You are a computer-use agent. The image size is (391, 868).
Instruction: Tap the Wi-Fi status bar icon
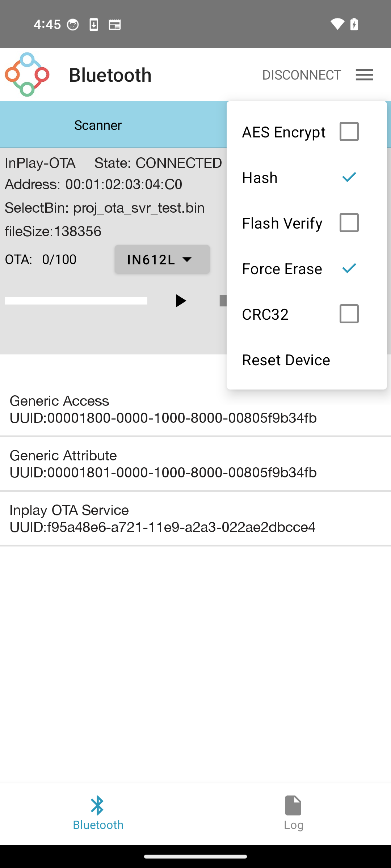coord(337,24)
